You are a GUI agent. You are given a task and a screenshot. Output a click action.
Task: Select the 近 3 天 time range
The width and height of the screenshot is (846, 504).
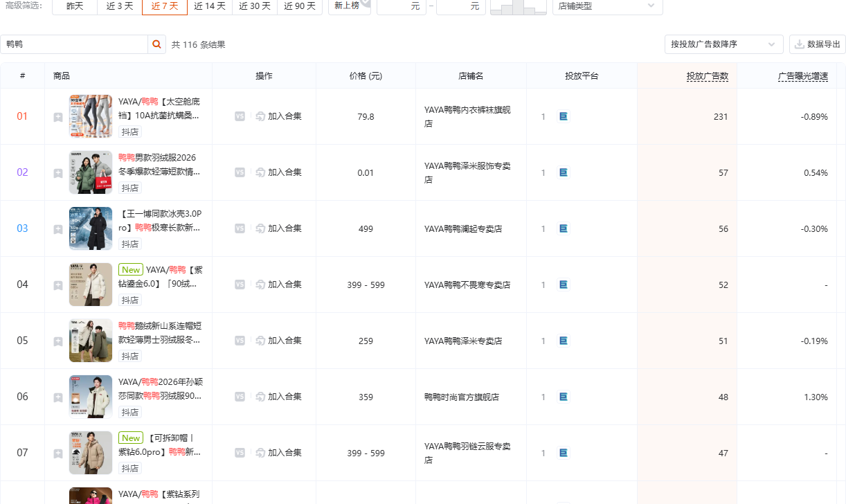pyautogui.click(x=120, y=6)
